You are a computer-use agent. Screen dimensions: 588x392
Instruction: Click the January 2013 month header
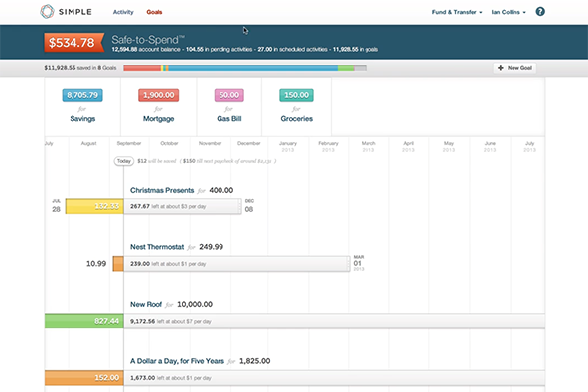pyautogui.click(x=288, y=146)
